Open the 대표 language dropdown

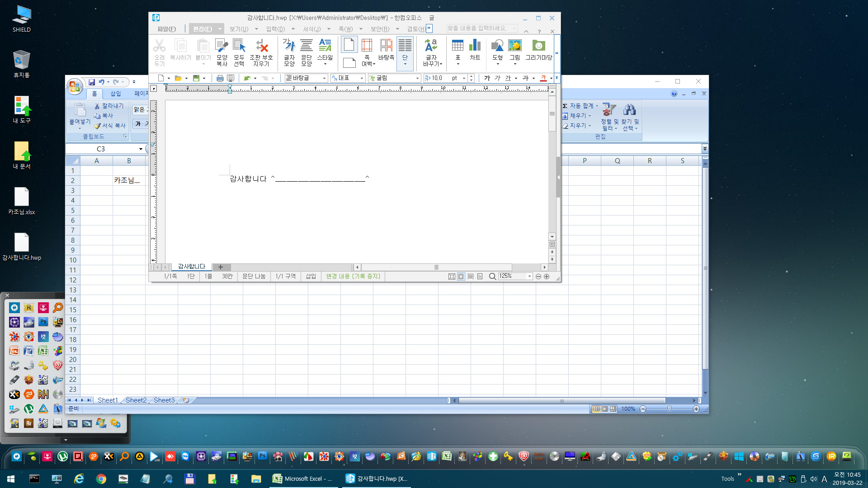click(x=362, y=78)
